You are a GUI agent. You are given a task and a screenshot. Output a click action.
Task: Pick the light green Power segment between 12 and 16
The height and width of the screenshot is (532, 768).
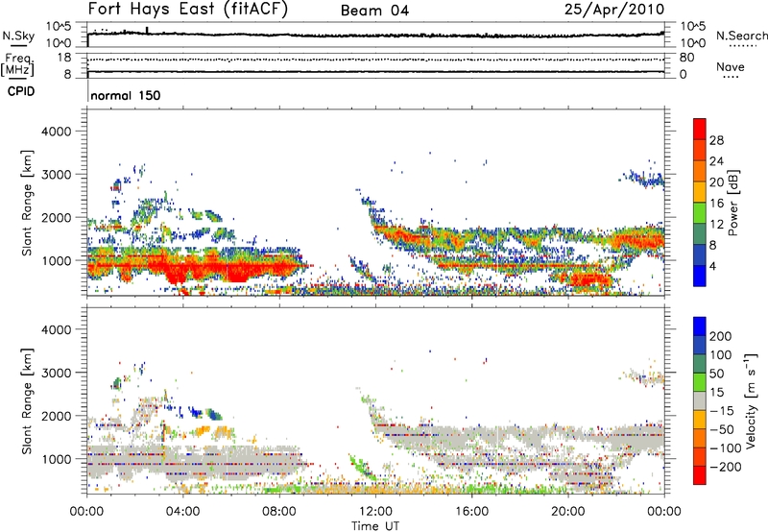[700, 213]
